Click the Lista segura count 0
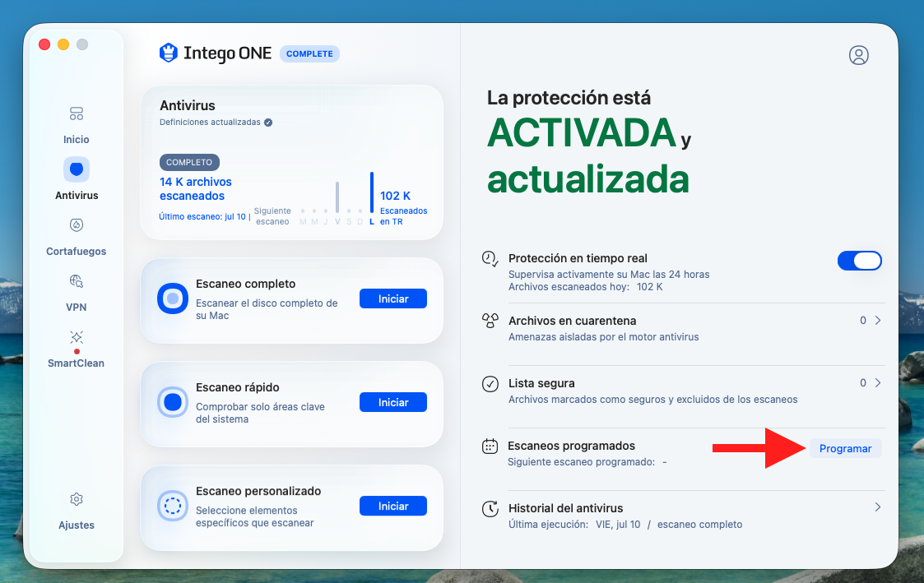 863,383
